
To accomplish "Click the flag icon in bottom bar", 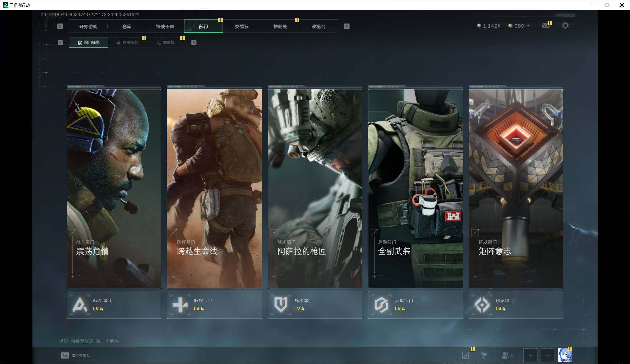I will coord(484,355).
